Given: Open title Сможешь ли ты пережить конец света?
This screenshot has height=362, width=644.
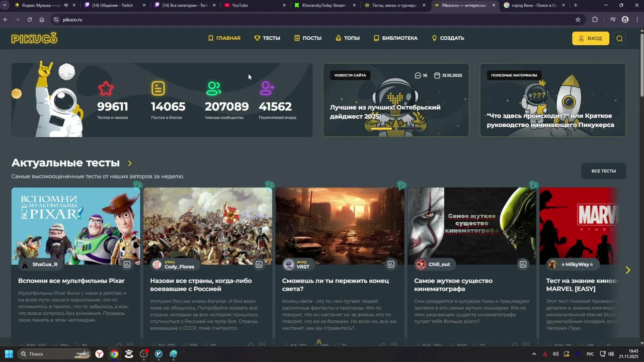Looking at the screenshot, I should pyautogui.click(x=336, y=285).
